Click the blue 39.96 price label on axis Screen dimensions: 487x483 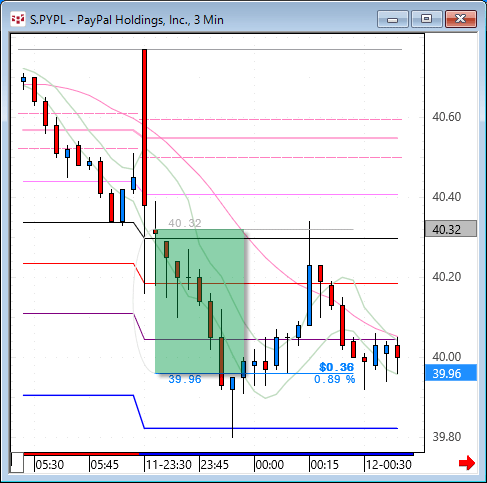click(x=451, y=373)
